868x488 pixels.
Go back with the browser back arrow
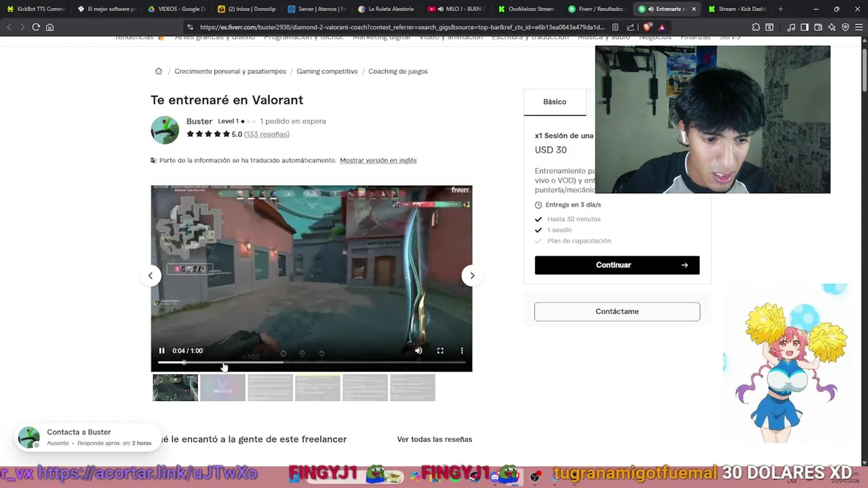[9, 27]
